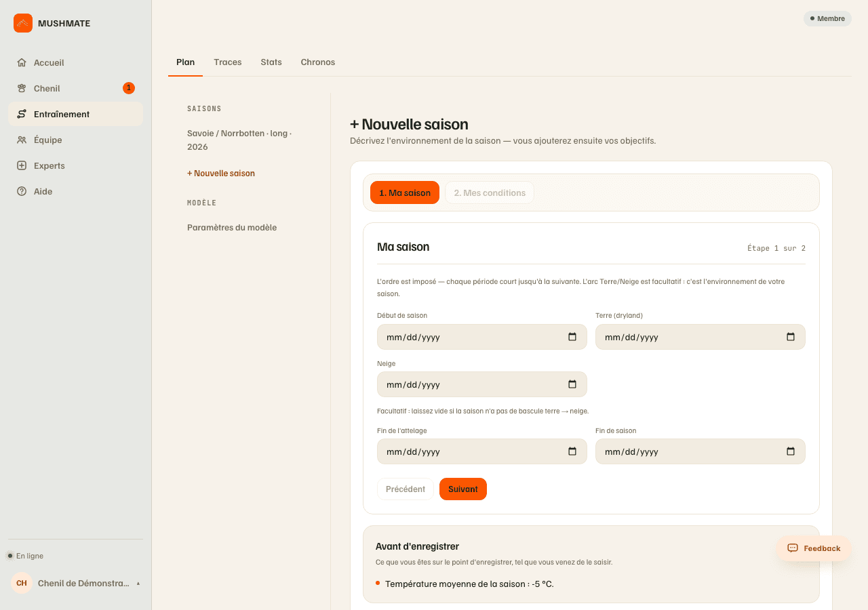Image resolution: width=868 pixels, height=610 pixels.
Task: Open calendar picker for Début de saison
Action: point(572,337)
